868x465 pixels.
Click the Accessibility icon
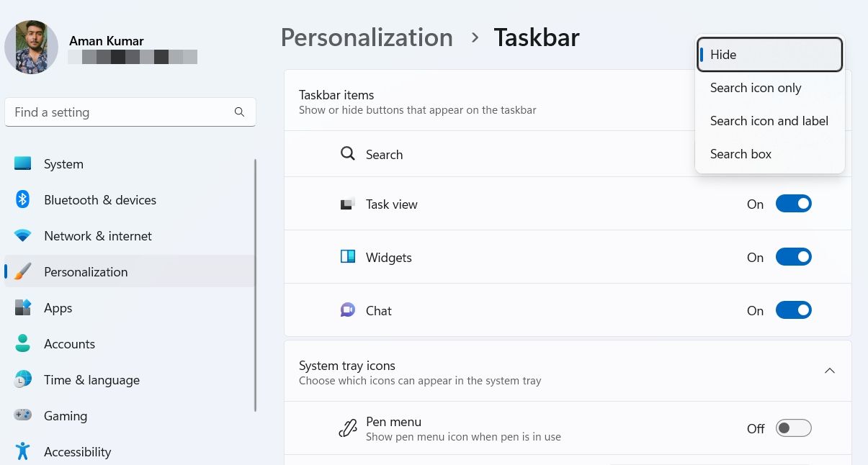pyautogui.click(x=22, y=451)
